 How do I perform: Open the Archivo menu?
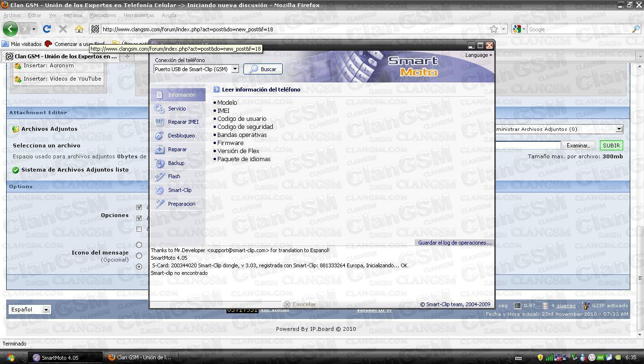pos(12,15)
